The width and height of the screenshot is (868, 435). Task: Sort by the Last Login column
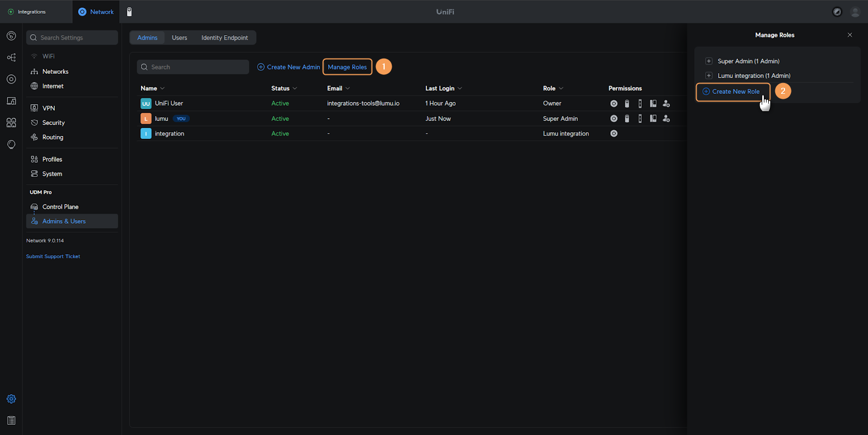(x=443, y=88)
